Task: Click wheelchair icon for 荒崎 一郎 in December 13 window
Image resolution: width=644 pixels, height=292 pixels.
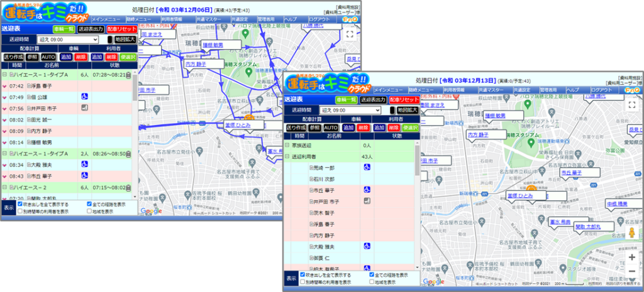Action: 367,167
